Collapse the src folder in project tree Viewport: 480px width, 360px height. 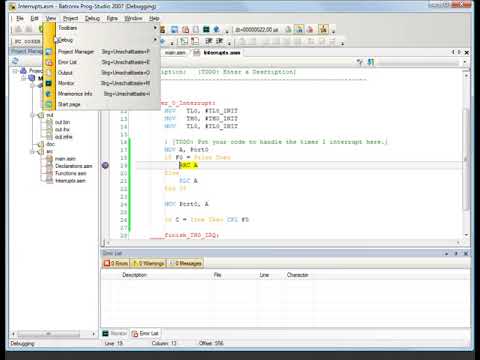(x=33, y=152)
